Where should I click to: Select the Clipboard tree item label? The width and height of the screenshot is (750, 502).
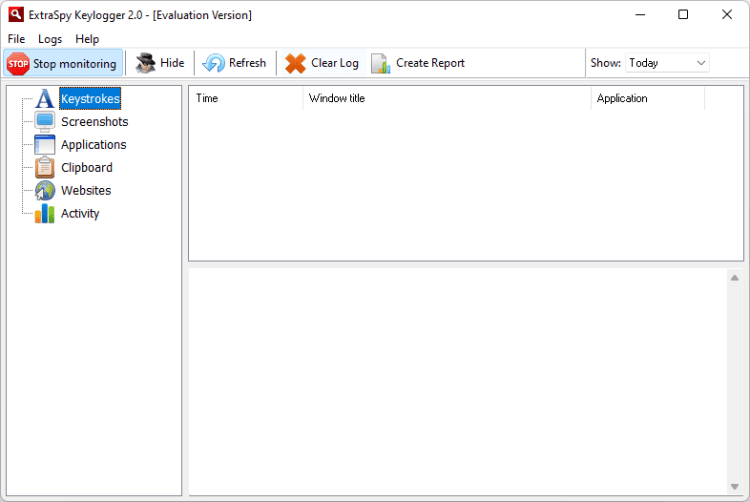(87, 167)
